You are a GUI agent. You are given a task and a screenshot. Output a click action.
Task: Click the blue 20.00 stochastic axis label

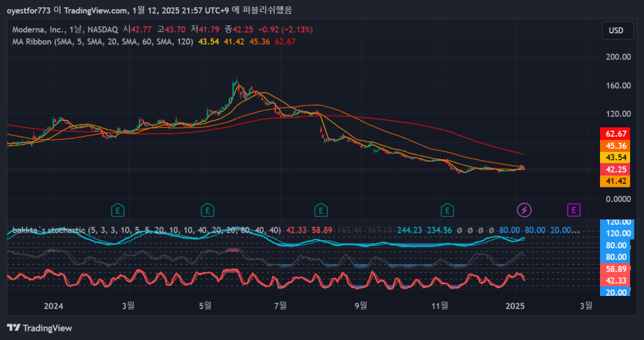pyautogui.click(x=615, y=292)
